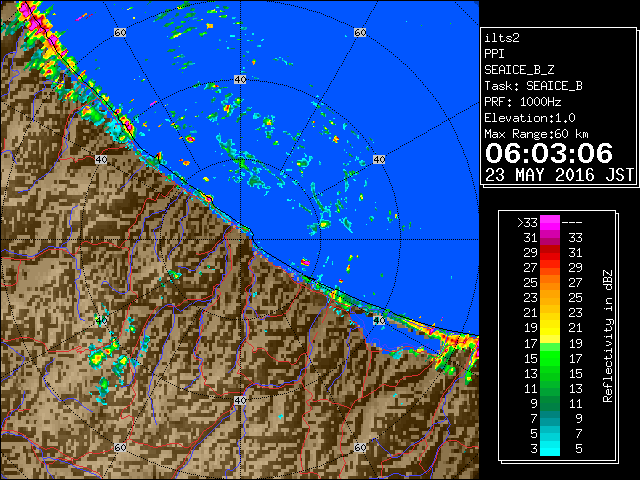Click the "40" range label north of radar center
Image resolution: width=640 pixels, height=480 pixels.
click(x=240, y=79)
